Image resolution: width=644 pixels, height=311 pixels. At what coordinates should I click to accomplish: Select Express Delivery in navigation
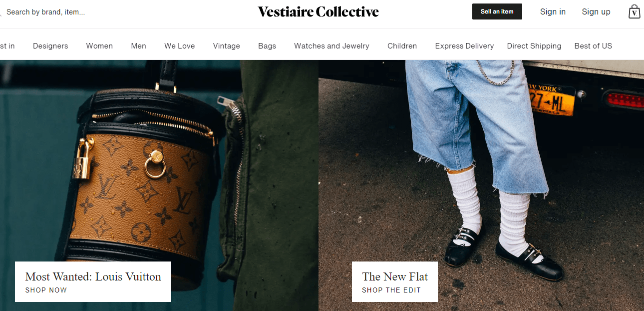tap(464, 46)
